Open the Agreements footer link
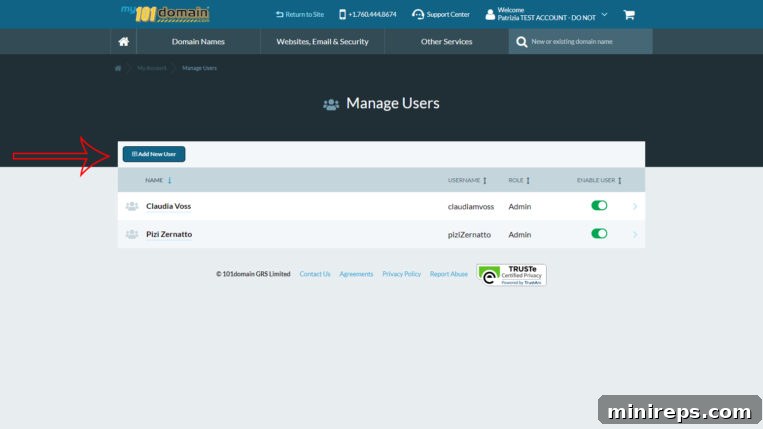This screenshot has height=429, width=763. click(x=356, y=274)
